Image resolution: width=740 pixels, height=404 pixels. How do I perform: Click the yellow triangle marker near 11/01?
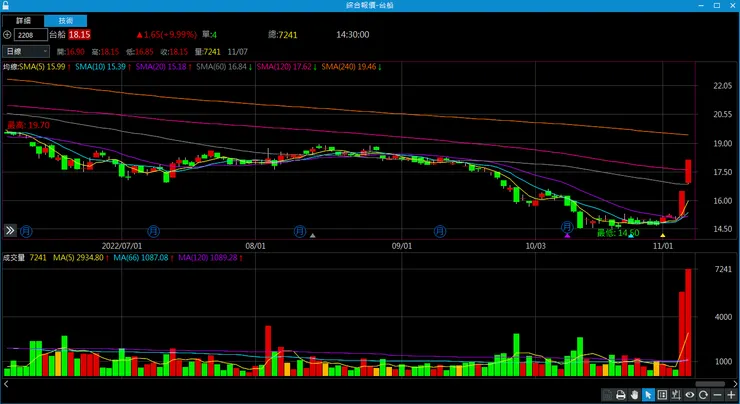pyautogui.click(x=663, y=235)
